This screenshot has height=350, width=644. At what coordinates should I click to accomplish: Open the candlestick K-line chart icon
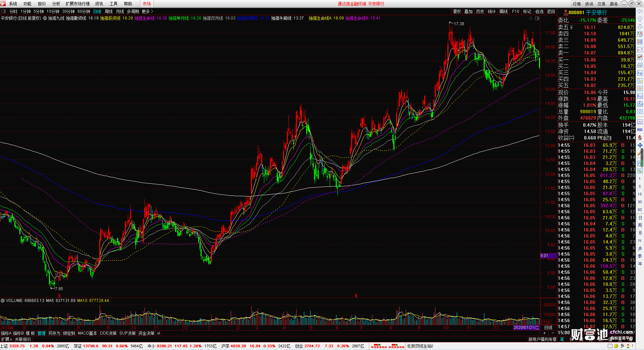(640, 57)
